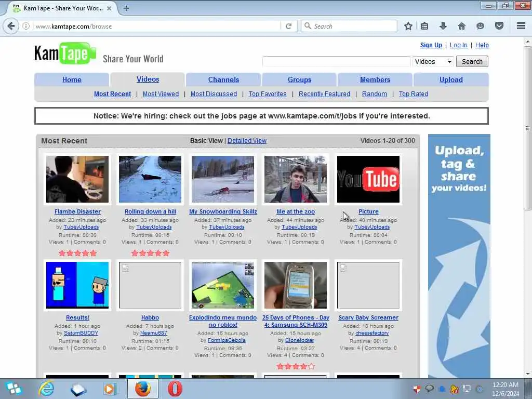This screenshot has width=532, height=399.
Task: Visit Clonelocker user profile
Action: click(300, 340)
